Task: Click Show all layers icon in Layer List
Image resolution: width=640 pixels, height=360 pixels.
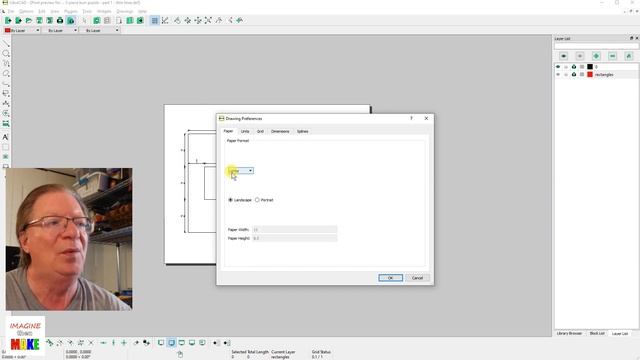Action: pos(564,56)
